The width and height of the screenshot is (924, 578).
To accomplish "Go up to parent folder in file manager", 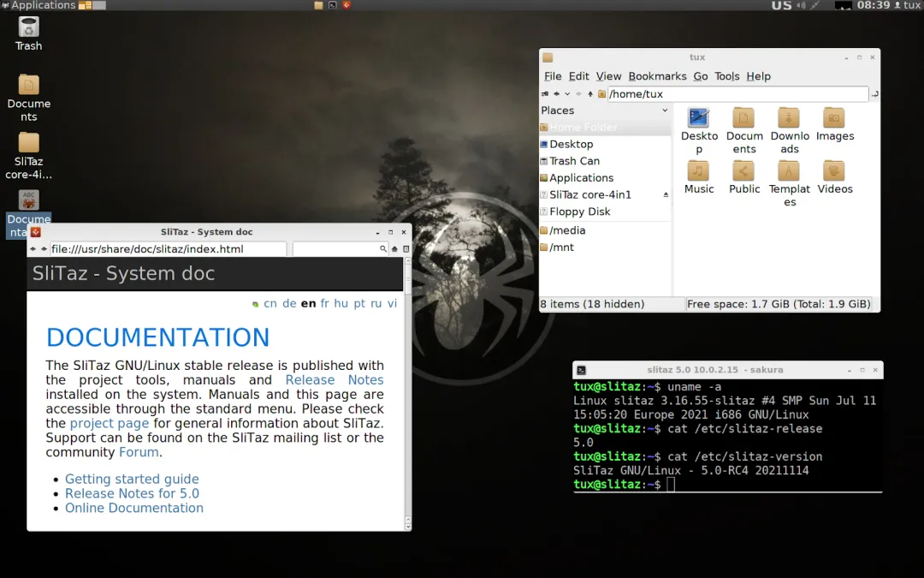I will [x=589, y=94].
